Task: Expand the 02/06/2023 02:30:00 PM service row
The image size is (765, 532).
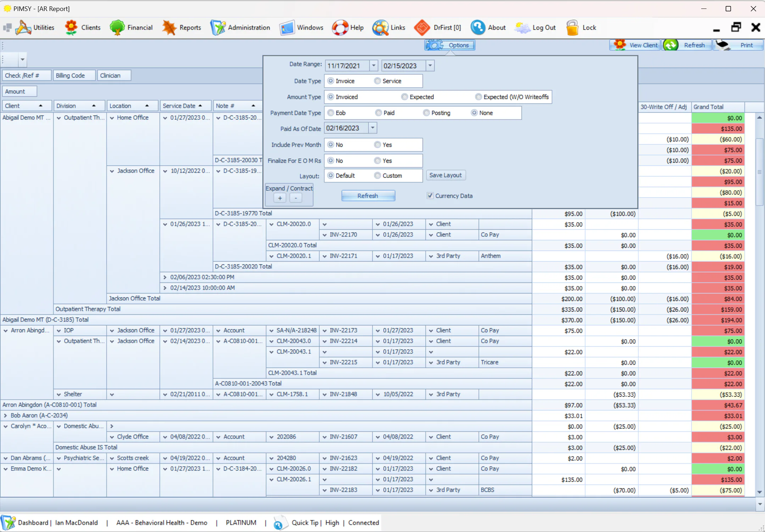Action: [x=165, y=277]
